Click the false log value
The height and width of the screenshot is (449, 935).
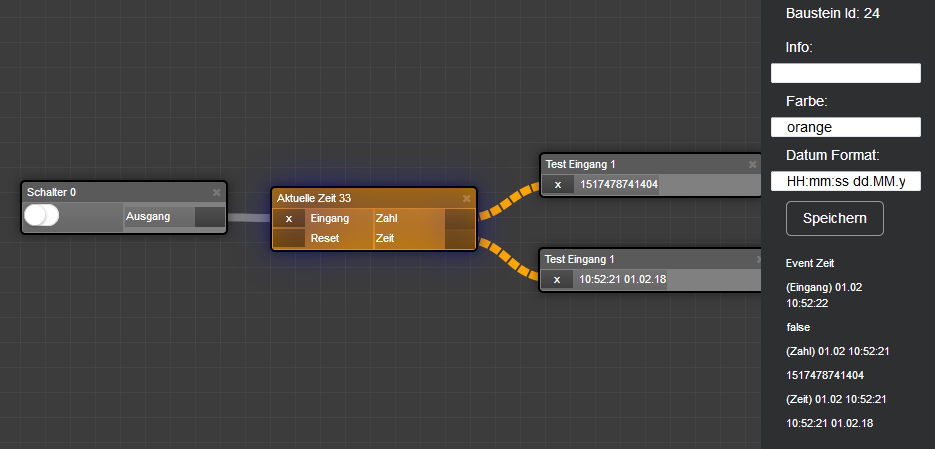pos(798,327)
